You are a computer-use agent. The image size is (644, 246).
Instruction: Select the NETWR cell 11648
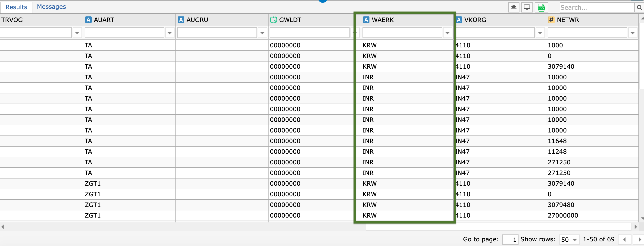point(592,141)
